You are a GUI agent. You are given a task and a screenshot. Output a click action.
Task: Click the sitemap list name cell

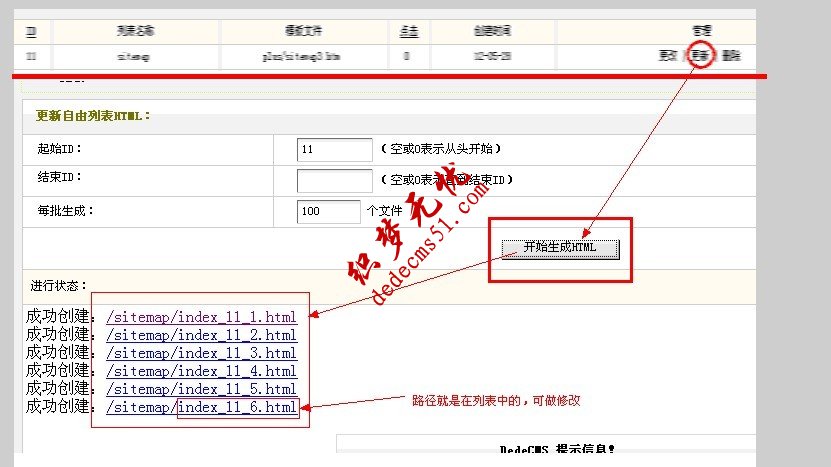134,57
